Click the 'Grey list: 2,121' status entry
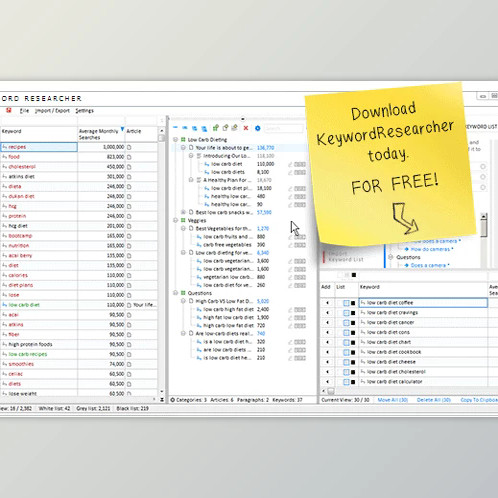Viewport: 498px width, 498px height. (93, 408)
